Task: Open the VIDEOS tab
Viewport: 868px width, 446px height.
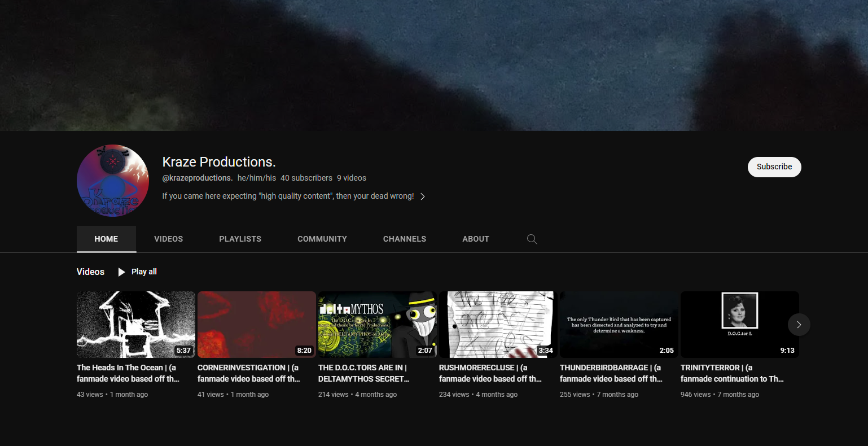Action: coord(169,239)
